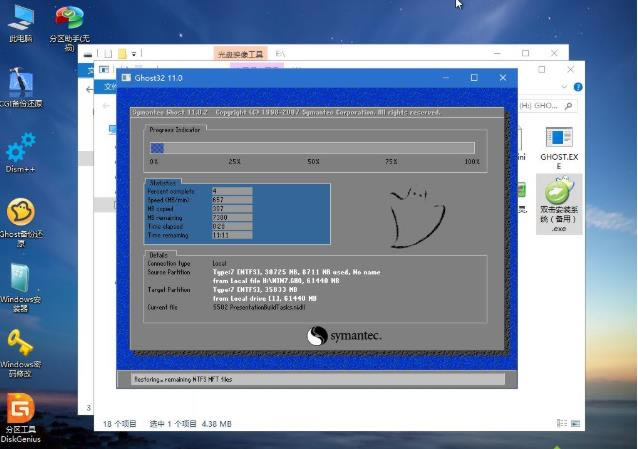Click the E:\ title of rear Explorer

coord(280,54)
